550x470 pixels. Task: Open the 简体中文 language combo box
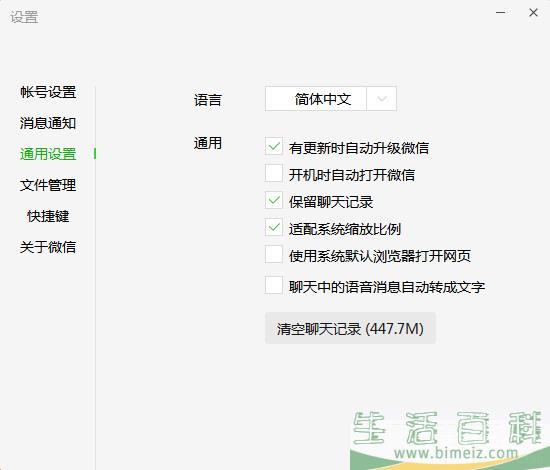click(x=331, y=99)
